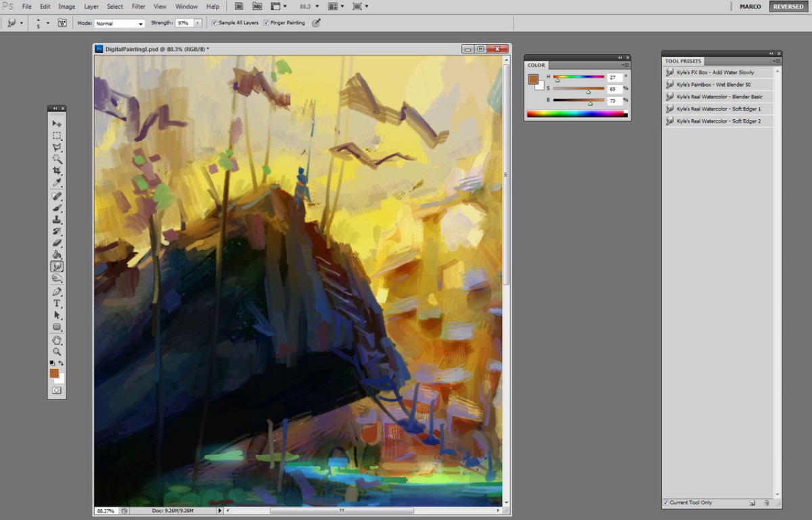Select the Zoom tool in toolbox
Image resolution: width=812 pixels, height=520 pixels.
click(57, 352)
